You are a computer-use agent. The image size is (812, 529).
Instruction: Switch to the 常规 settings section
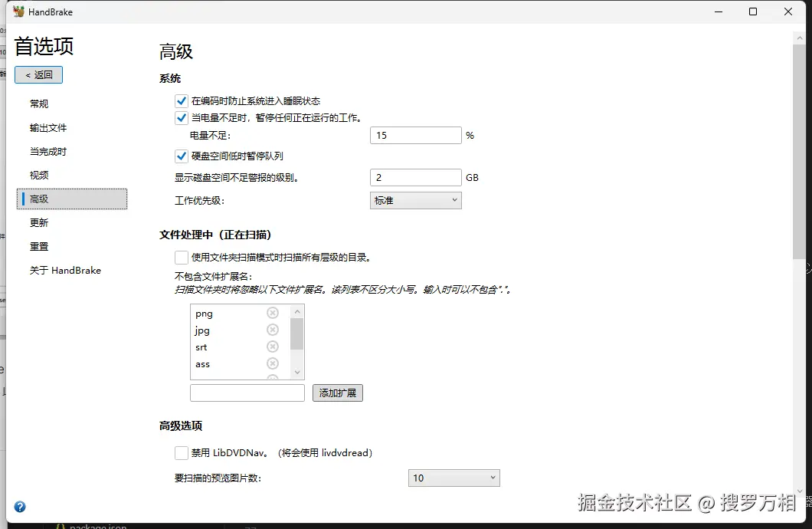(38, 103)
